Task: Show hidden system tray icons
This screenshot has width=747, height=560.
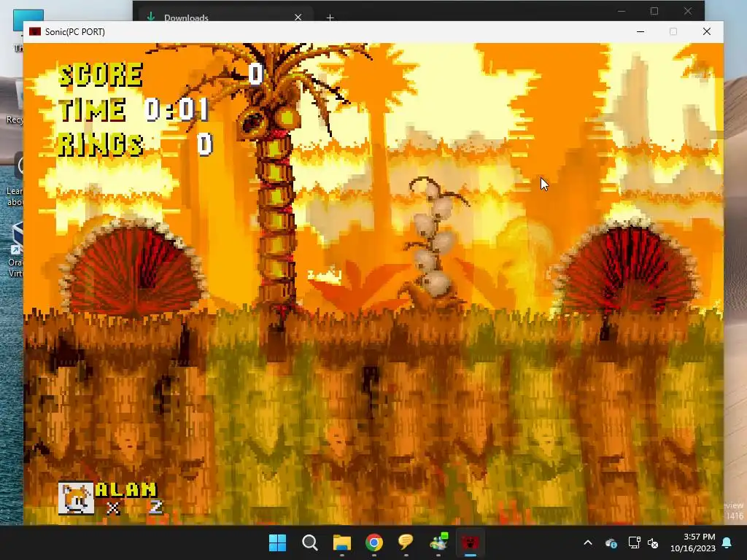Action: tap(588, 542)
